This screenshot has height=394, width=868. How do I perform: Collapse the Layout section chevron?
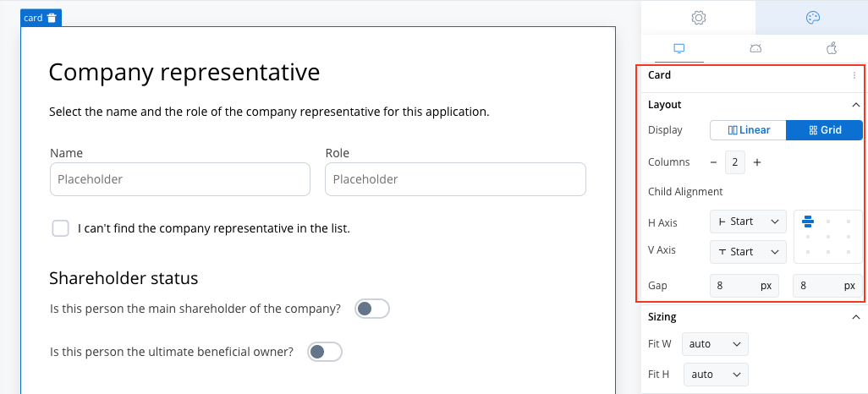[x=856, y=105]
